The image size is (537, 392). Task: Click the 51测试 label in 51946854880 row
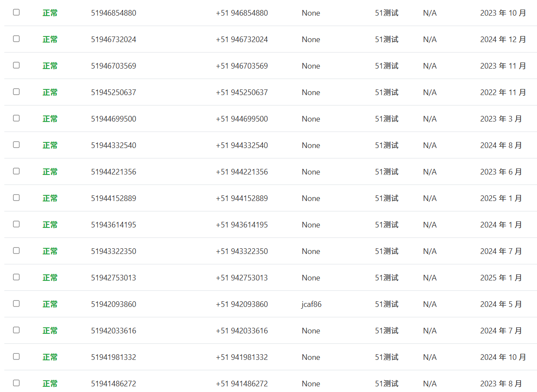click(386, 13)
